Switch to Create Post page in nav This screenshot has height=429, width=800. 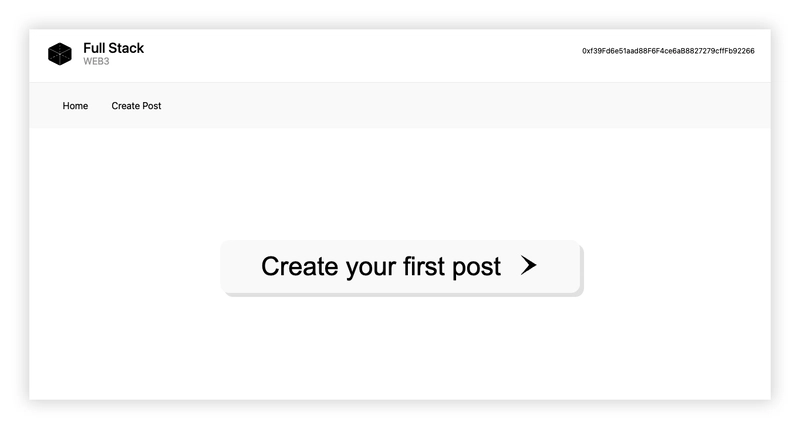point(136,106)
